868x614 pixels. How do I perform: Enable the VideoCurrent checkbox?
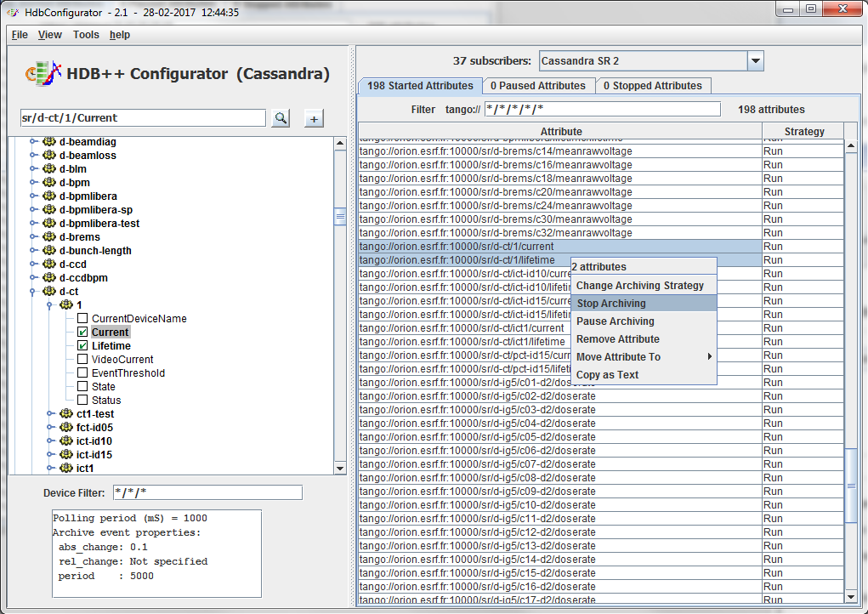pyautogui.click(x=82, y=360)
